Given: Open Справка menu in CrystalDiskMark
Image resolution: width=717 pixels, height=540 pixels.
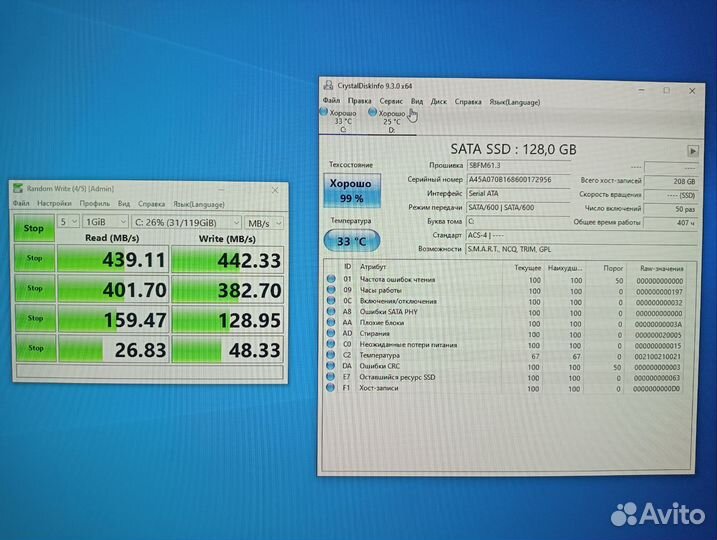Looking at the screenshot, I should [x=151, y=204].
